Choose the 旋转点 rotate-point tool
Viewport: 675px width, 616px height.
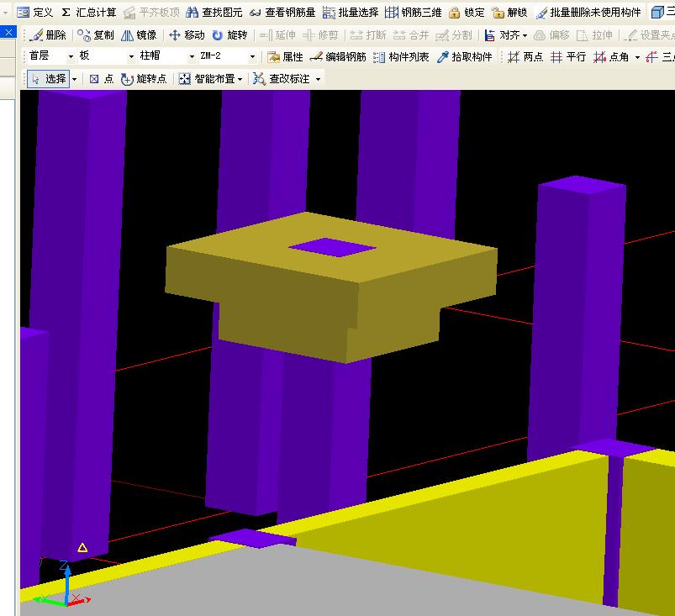click(144, 79)
